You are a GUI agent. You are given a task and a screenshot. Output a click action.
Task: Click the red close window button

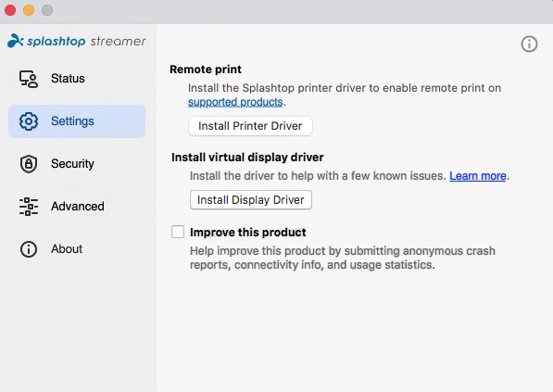point(10,10)
